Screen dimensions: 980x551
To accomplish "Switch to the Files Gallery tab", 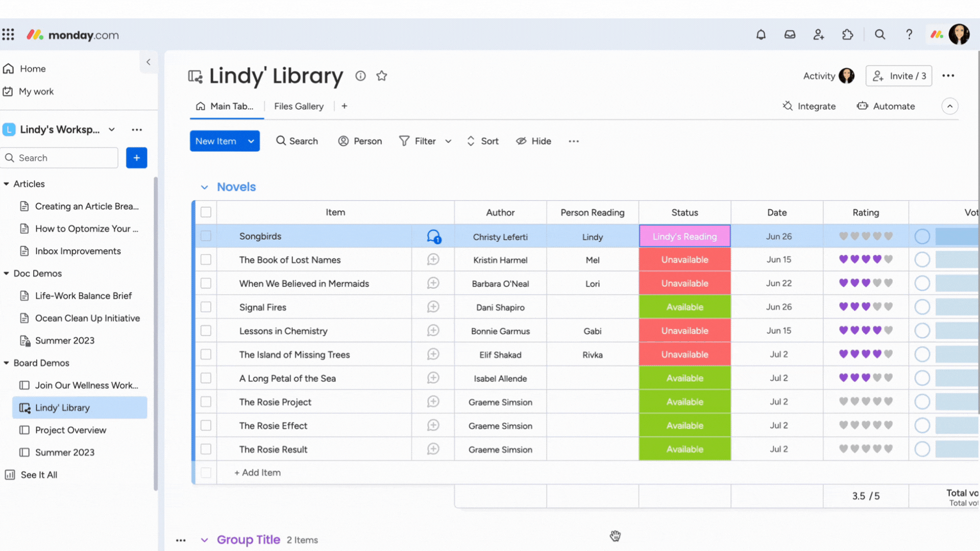I will [299, 106].
